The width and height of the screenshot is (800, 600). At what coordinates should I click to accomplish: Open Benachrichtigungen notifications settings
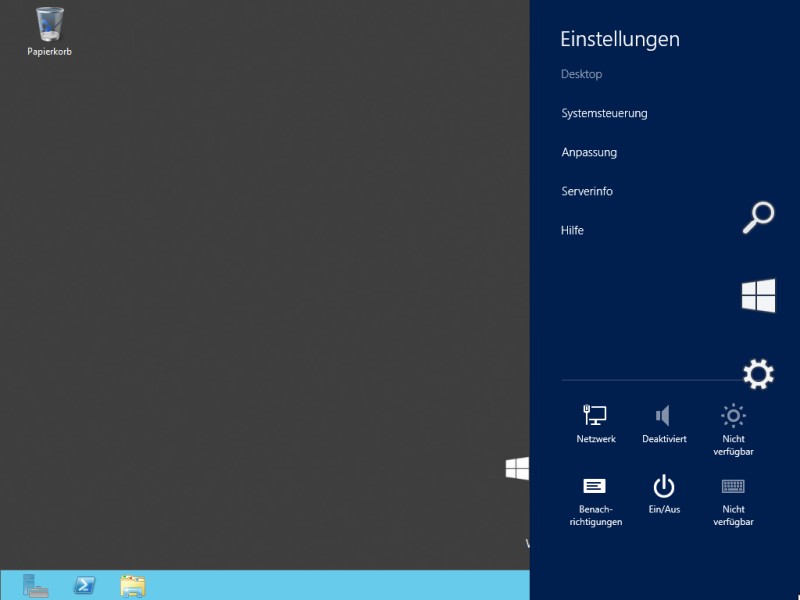[595, 502]
